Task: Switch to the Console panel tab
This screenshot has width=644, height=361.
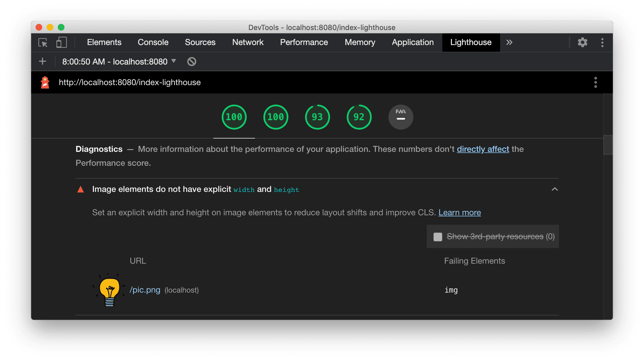Action: [x=153, y=42]
